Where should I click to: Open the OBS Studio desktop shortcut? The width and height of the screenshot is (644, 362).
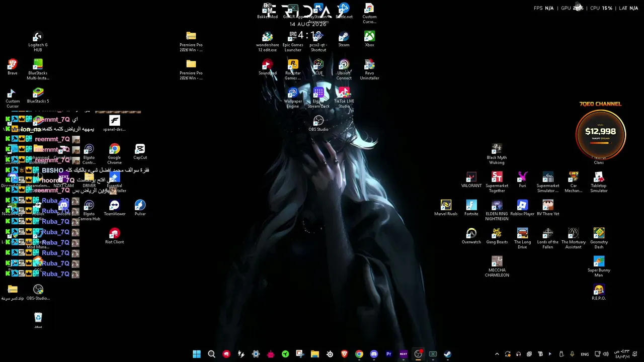(318, 124)
